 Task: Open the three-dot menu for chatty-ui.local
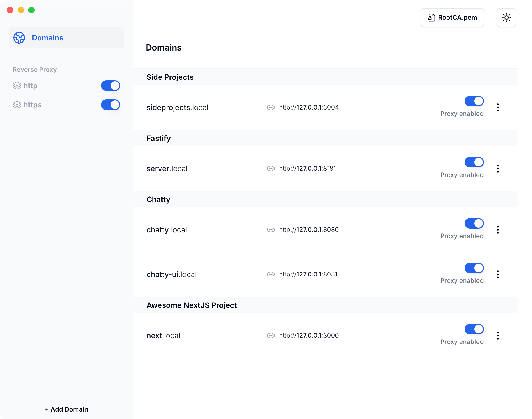pos(498,274)
